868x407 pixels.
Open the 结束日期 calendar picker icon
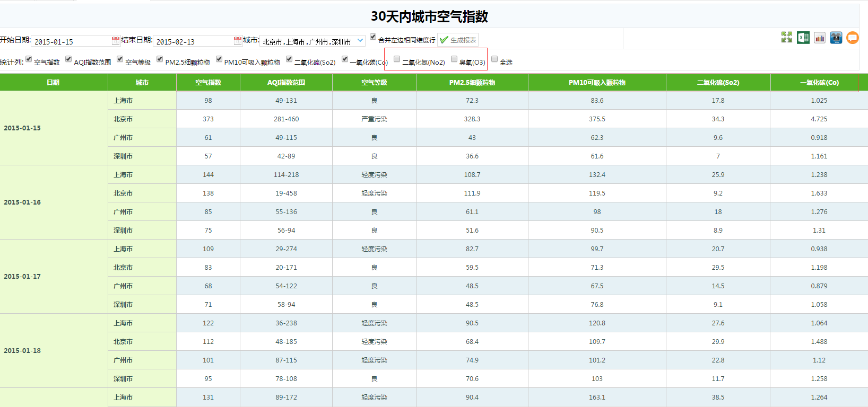(238, 41)
